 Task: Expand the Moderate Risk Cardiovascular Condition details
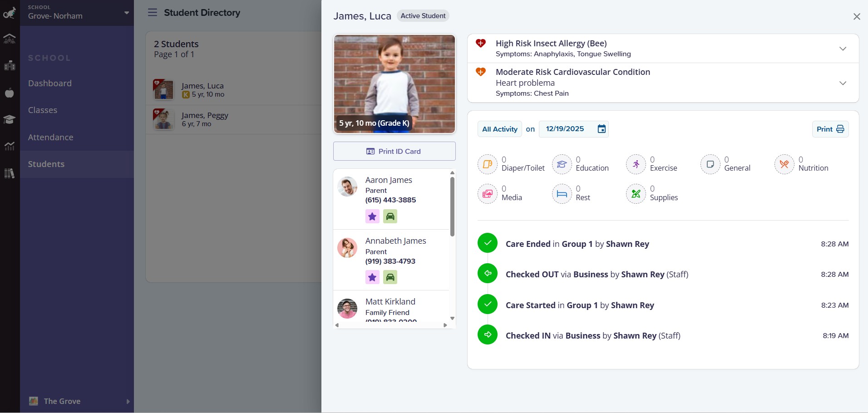click(843, 83)
